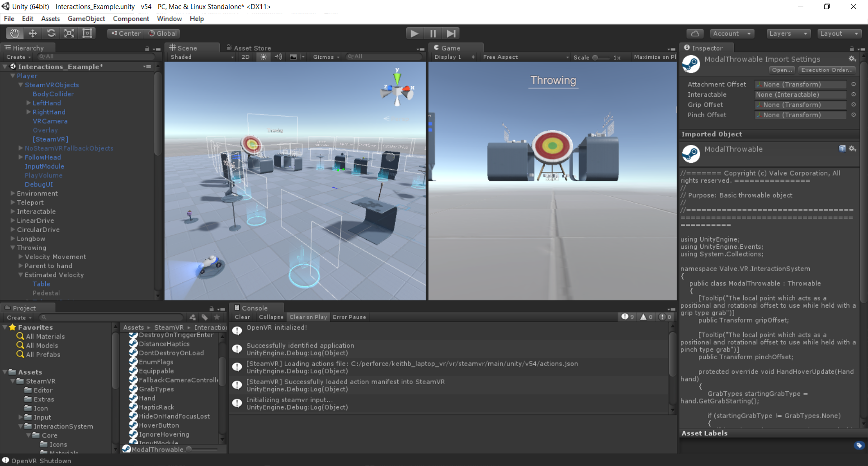Select the Rotate tool
This screenshot has width=868, height=466.
point(51,33)
